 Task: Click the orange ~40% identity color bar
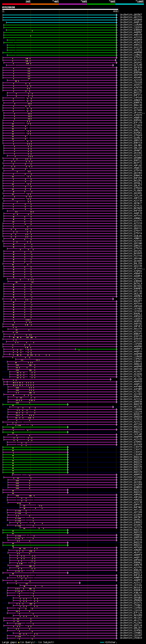45,4
